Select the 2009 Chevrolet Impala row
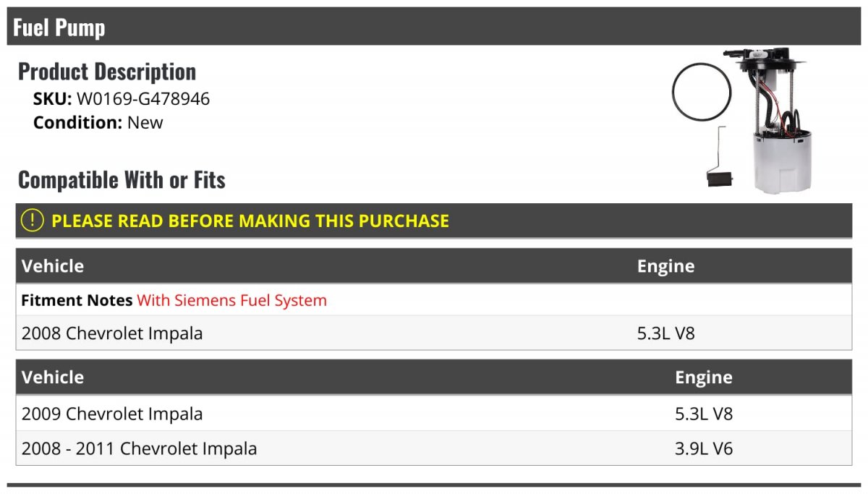Viewport: 868px width, 494px height. 112,414
